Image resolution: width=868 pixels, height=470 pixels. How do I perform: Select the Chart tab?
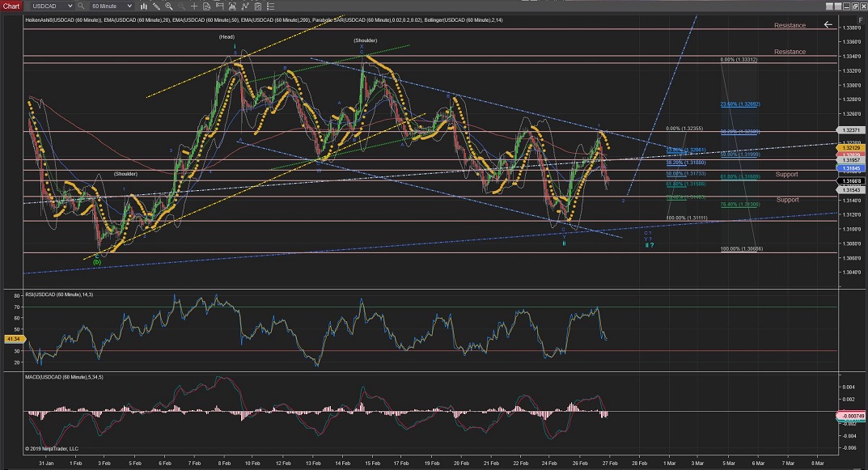[x=10, y=6]
